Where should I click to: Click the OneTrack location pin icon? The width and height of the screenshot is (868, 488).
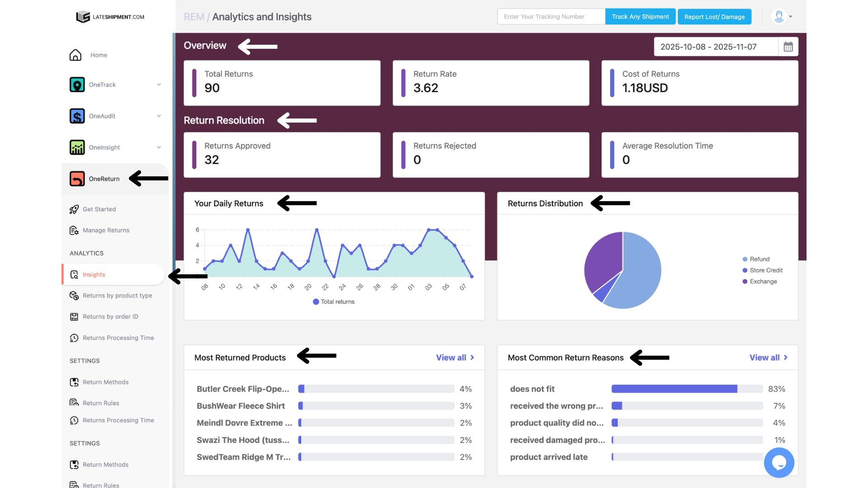77,84
